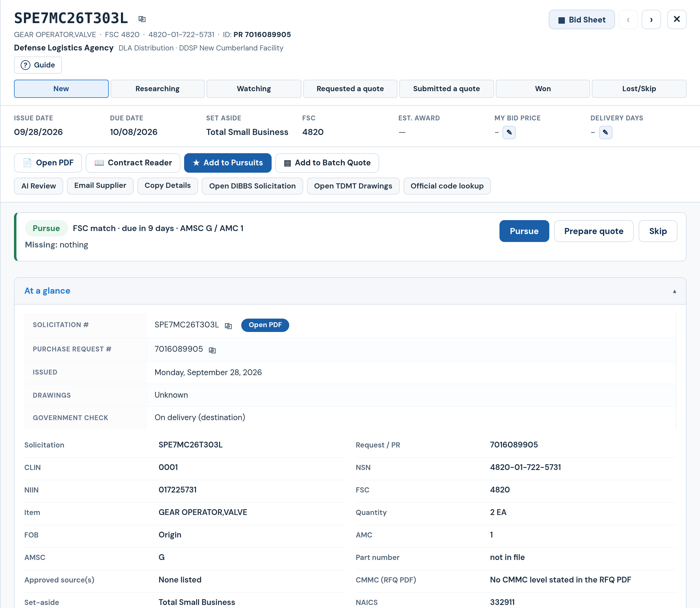Open TDMT Drawings
Screen dimensions: 700x608
tap(353, 186)
